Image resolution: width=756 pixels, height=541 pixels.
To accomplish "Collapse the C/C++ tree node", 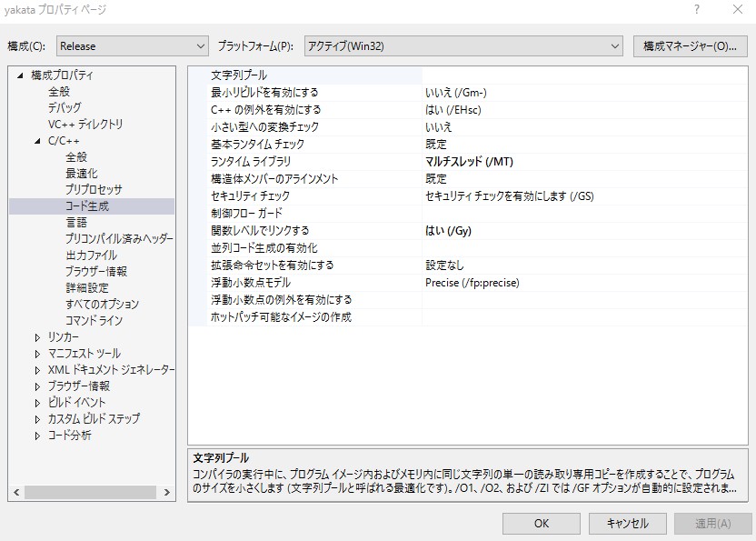I will pos(37,141).
